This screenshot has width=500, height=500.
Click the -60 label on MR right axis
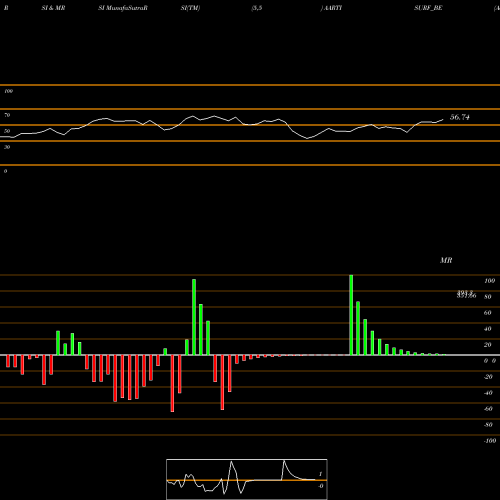pyautogui.click(x=488, y=409)
